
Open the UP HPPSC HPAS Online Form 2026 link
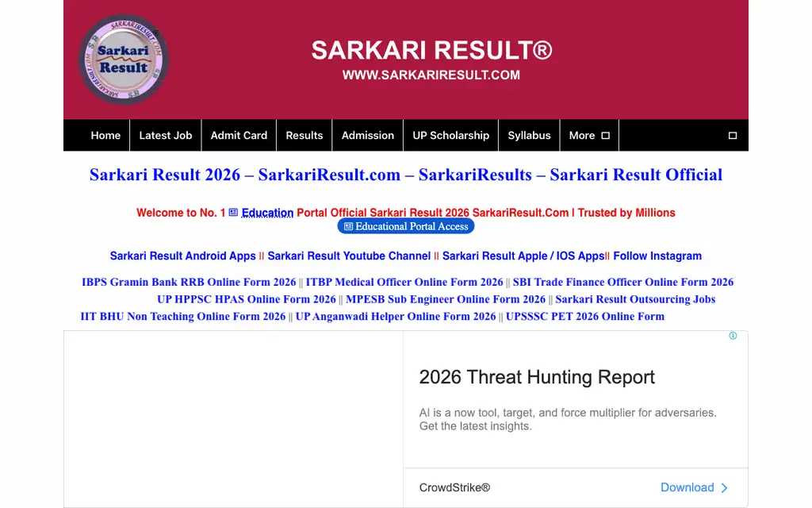pyautogui.click(x=247, y=299)
